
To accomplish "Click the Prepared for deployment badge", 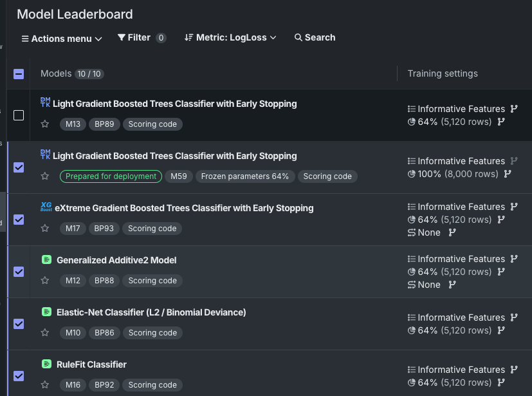I will click(111, 176).
